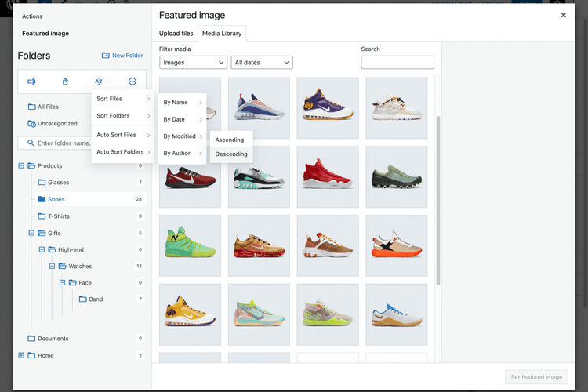Open the Auto Sort Folders submenu
Image resolution: width=588 pixels, height=392 pixels.
123,151
